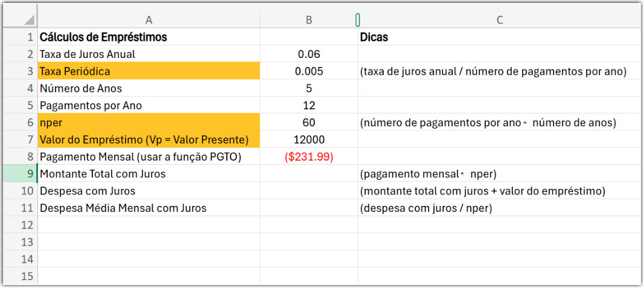The height and width of the screenshot is (288, 644).
Task: Select cell 'Pagamentos por Ano'
Action: tap(148, 105)
